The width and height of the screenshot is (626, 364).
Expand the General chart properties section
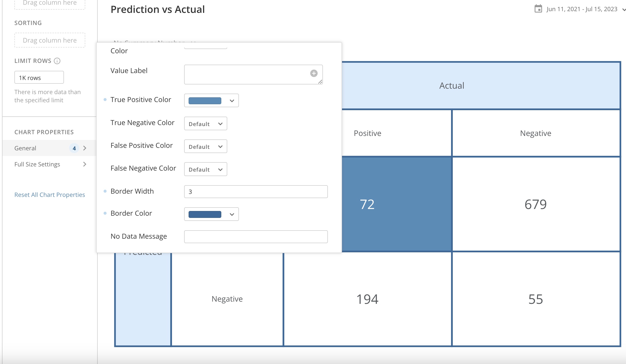tap(85, 148)
